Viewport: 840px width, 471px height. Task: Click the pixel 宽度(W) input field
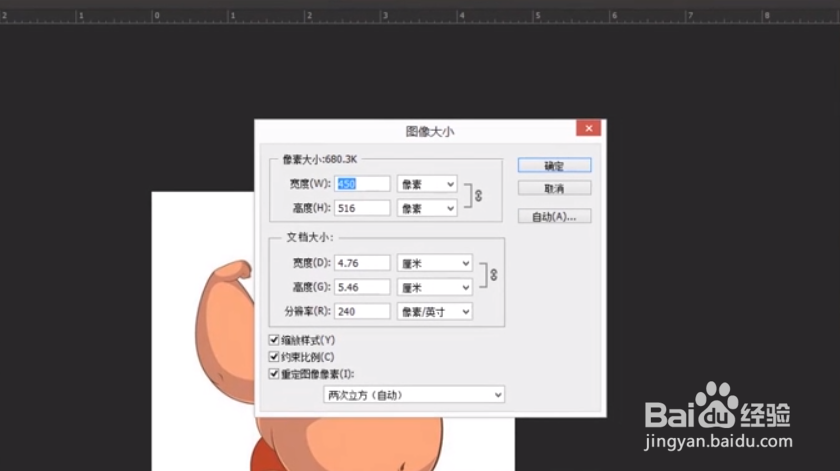(362, 184)
